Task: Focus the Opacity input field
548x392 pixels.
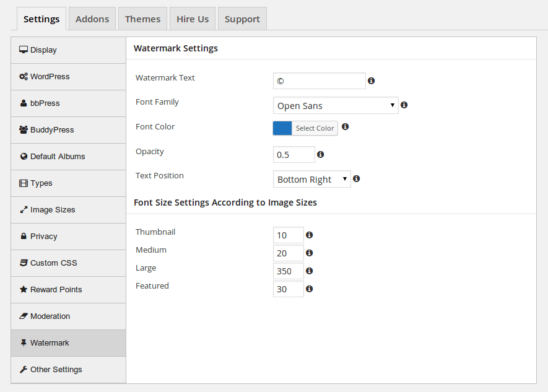Action: (x=294, y=154)
